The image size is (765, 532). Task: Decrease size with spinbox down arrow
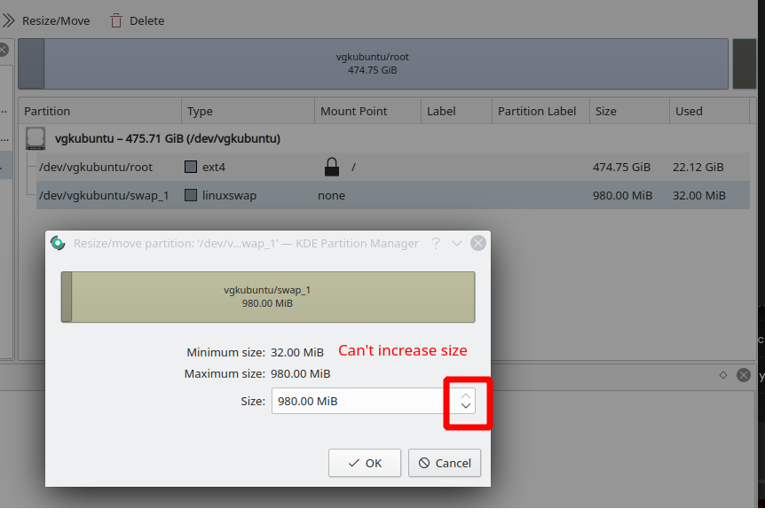point(466,406)
